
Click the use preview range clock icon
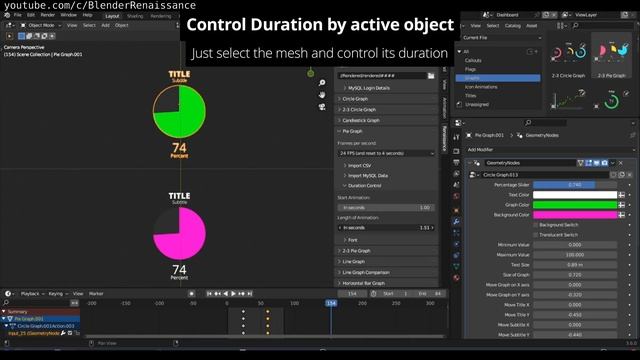coord(373,293)
